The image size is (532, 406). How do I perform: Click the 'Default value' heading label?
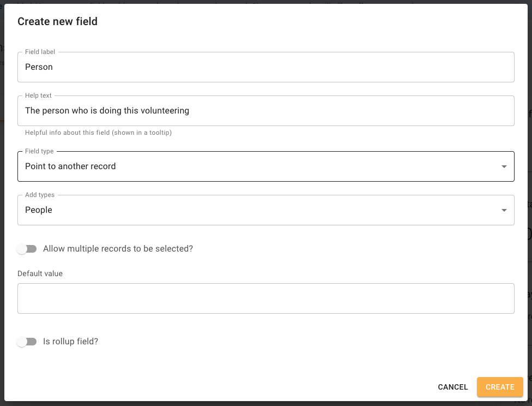pos(40,273)
